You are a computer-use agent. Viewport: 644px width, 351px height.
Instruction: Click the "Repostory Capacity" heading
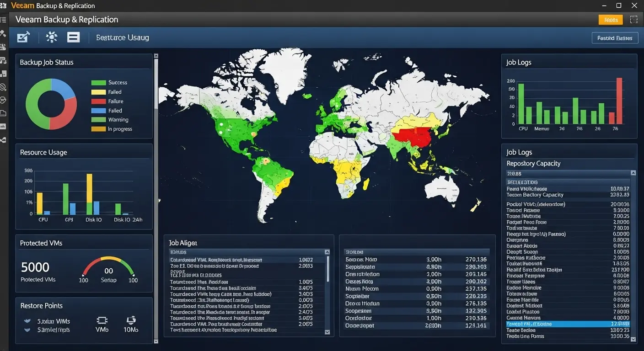[x=533, y=163]
